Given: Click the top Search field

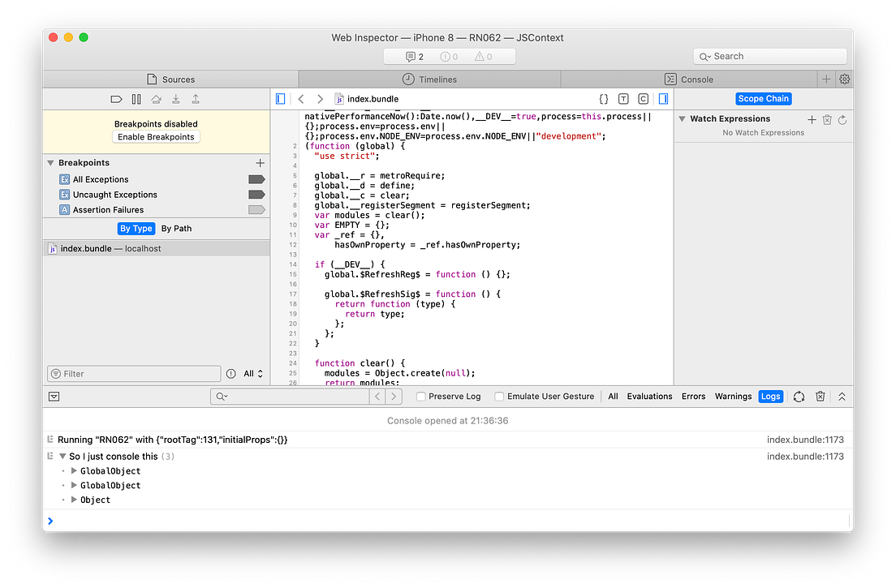Looking at the screenshot, I should click(x=769, y=57).
